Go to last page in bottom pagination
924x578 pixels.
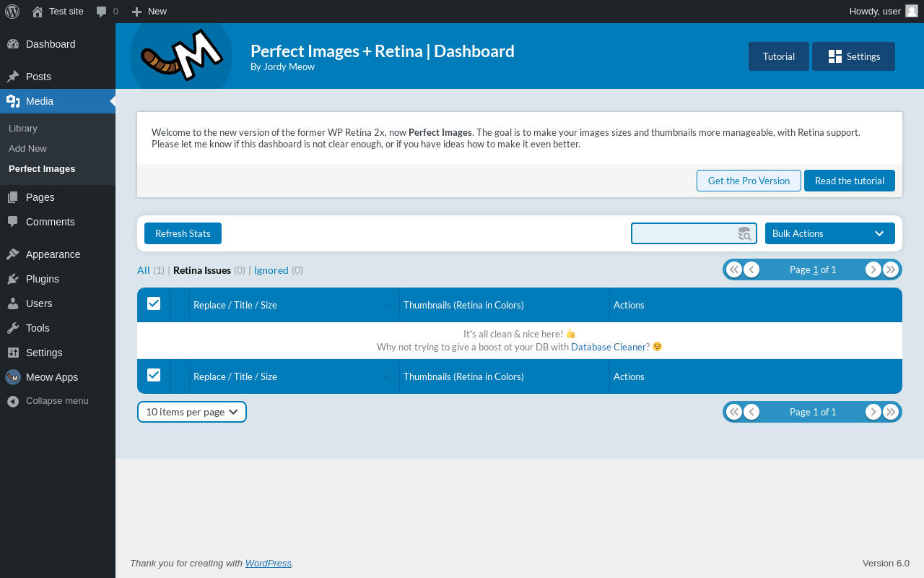point(891,412)
